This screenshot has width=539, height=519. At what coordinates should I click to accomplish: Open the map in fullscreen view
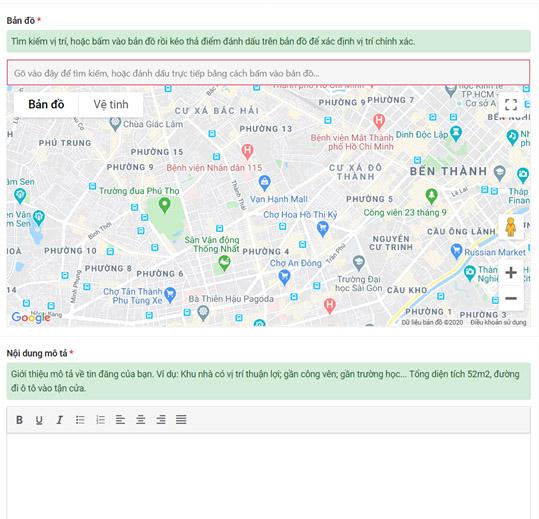tap(511, 104)
